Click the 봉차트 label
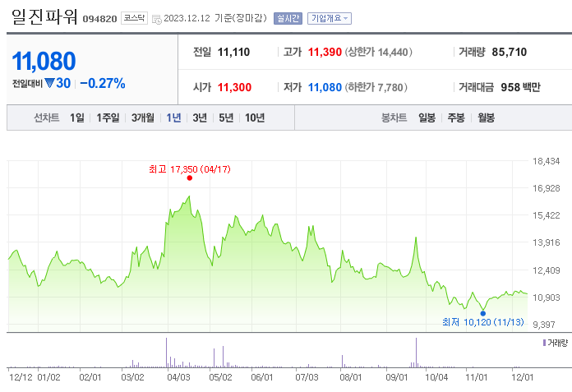This screenshot has width=572, height=392. point(394,118)
